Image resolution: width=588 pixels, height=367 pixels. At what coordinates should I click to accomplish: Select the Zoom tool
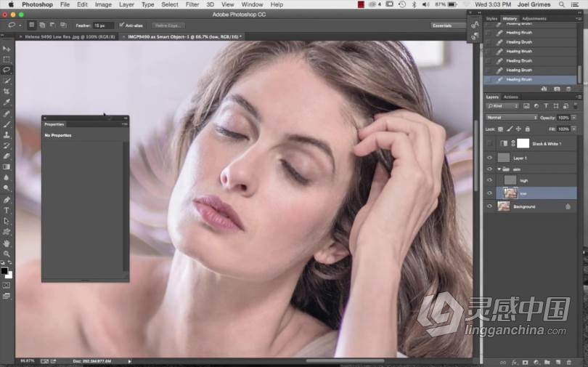(7, 254)
